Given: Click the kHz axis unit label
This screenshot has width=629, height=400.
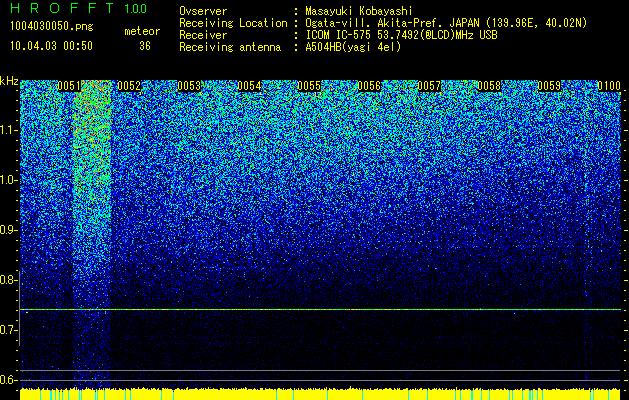Looking at the screenshot, I should tap(9, 81).
